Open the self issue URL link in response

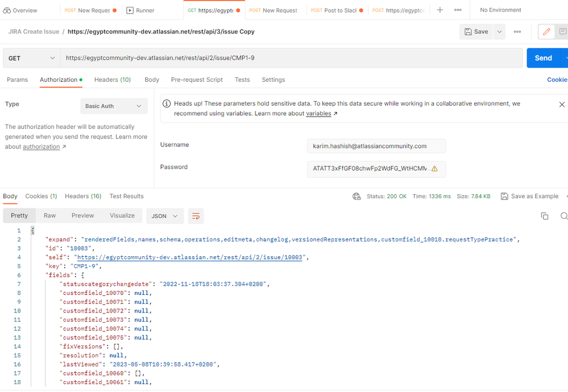tap(189, 257)
